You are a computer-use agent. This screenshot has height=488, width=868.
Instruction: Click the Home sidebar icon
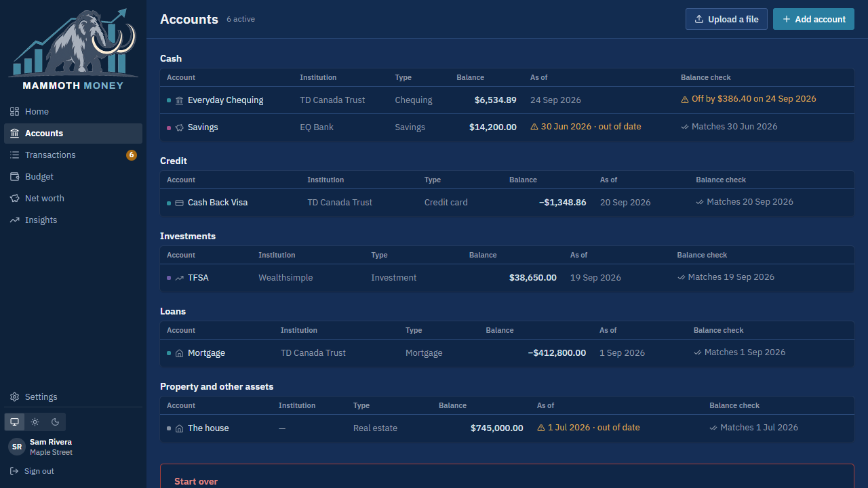point(14,112)
